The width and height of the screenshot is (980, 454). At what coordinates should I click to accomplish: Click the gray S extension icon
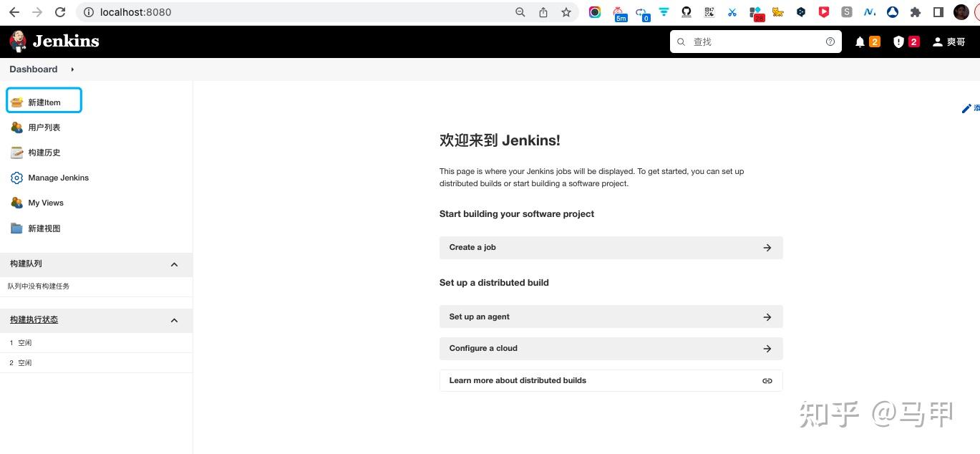tap(847, 12)
